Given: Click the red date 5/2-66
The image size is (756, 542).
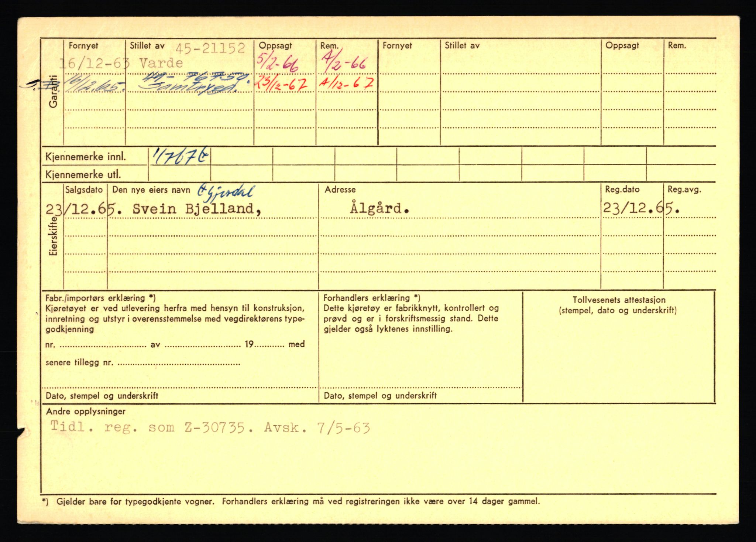Looking at the screenshot, I should (x=278, y=63).
